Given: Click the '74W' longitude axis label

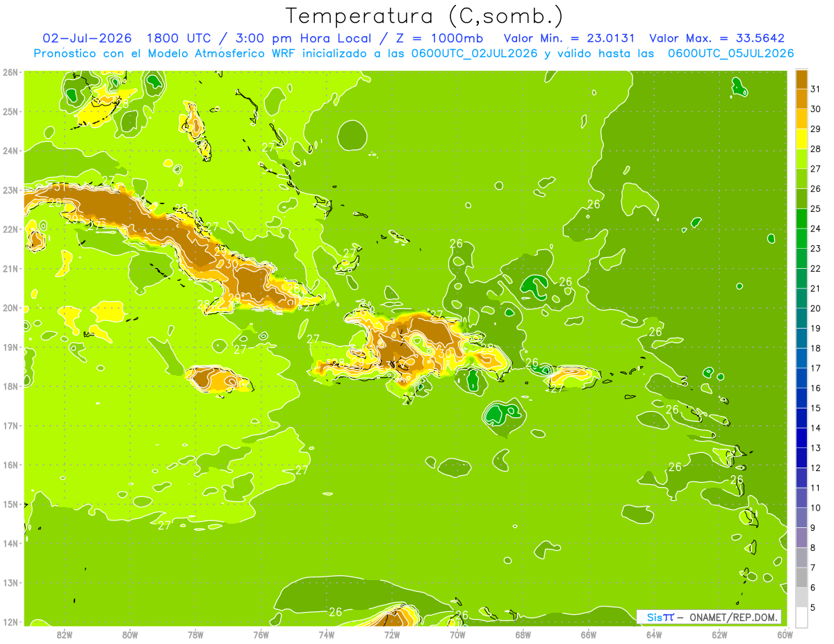Looking at the screenshot, I should pos(327,634).
